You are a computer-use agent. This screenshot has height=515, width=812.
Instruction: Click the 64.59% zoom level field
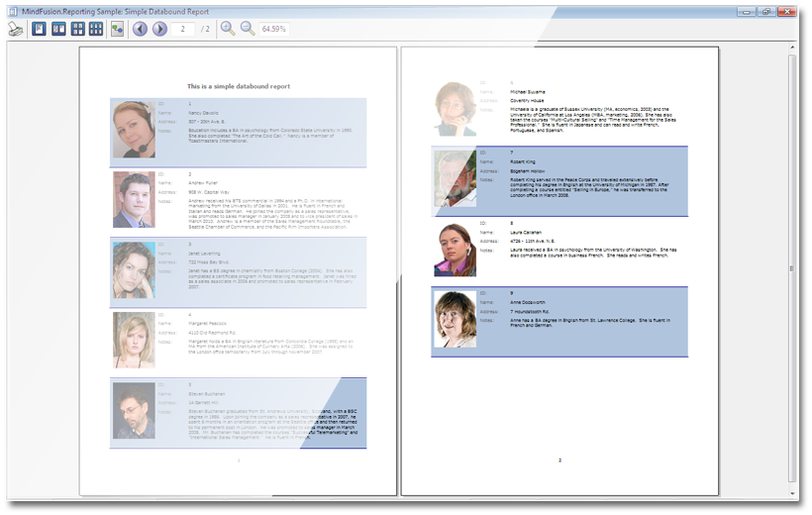point(275,29)
